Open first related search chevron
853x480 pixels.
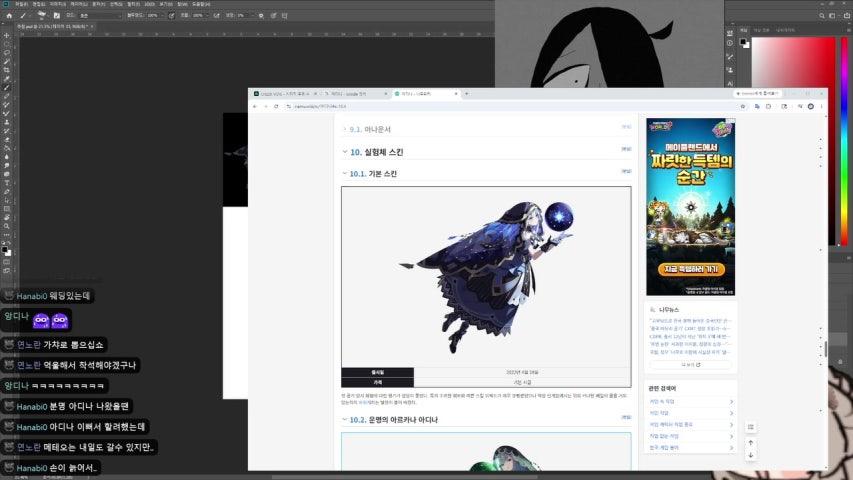(x=731, y=402)
